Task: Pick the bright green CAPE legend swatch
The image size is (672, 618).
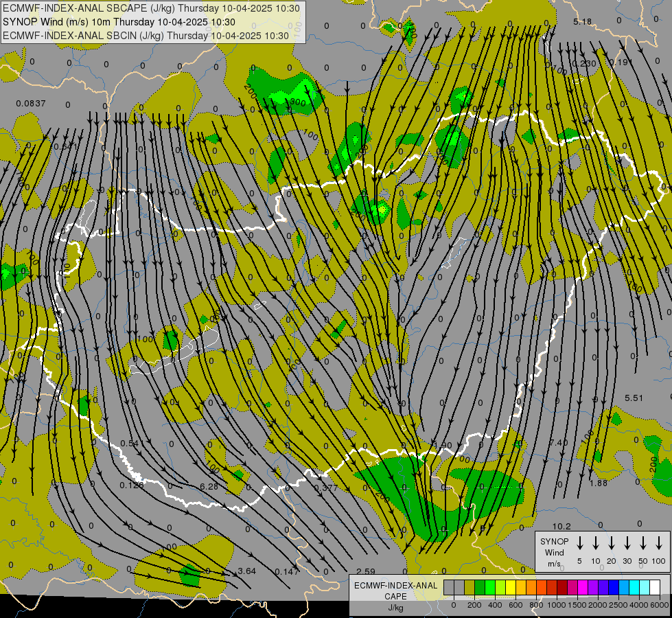Action: [490, 587]
